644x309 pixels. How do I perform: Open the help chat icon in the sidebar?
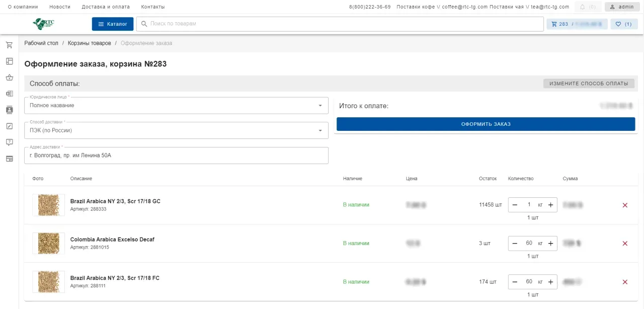tap(9, 142)
